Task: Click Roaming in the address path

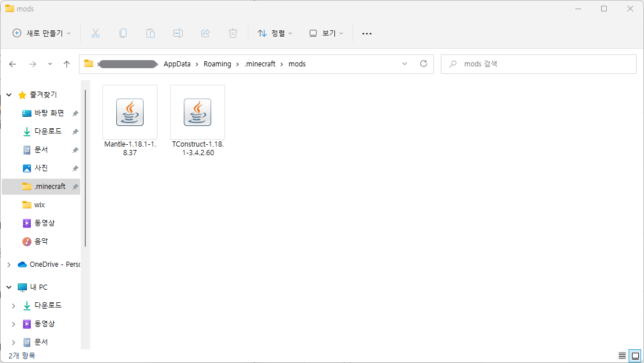Action: click(x=218, y=64)
